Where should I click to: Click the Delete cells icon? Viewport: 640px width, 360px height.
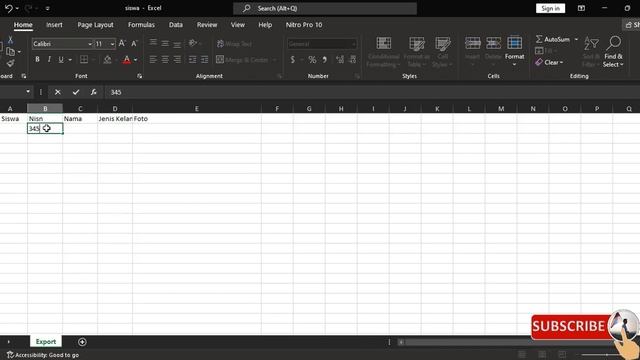pos(493,43)
